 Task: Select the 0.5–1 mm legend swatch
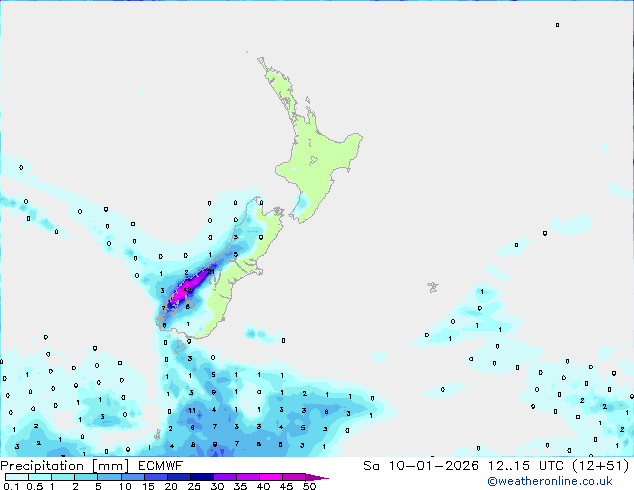(x=40, y=477)
